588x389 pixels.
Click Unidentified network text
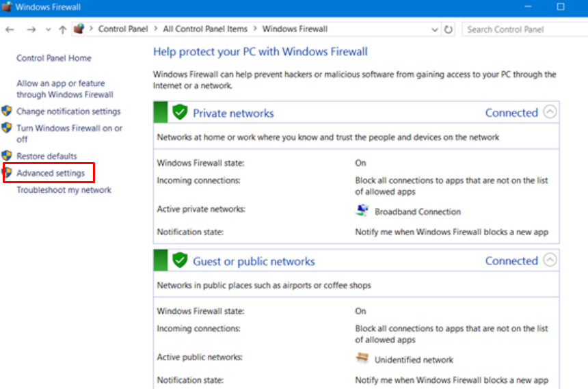(x=414, y=360)
